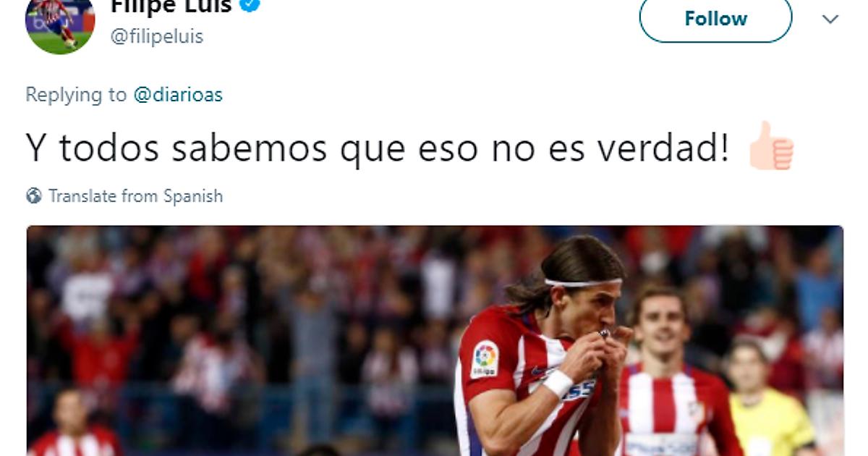Click the thumbs-up emoji in the tweet
This screenshot has height=456, width=868.
772,146
